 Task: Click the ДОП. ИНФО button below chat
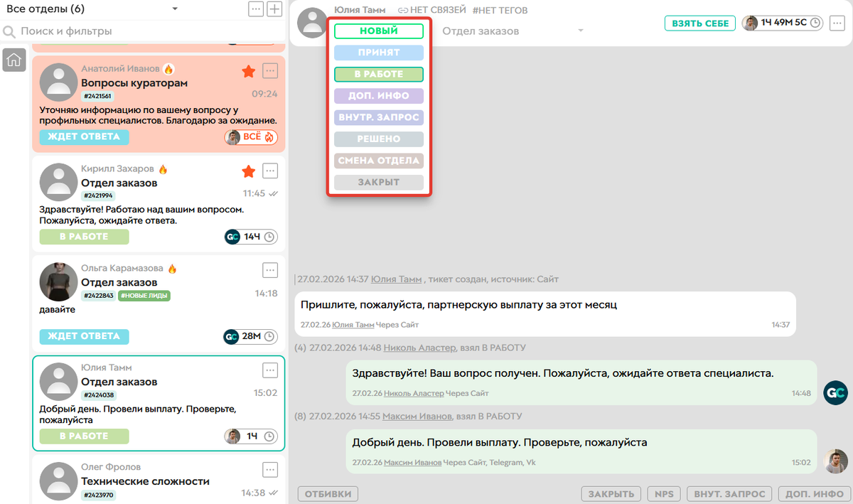[815, 494]
